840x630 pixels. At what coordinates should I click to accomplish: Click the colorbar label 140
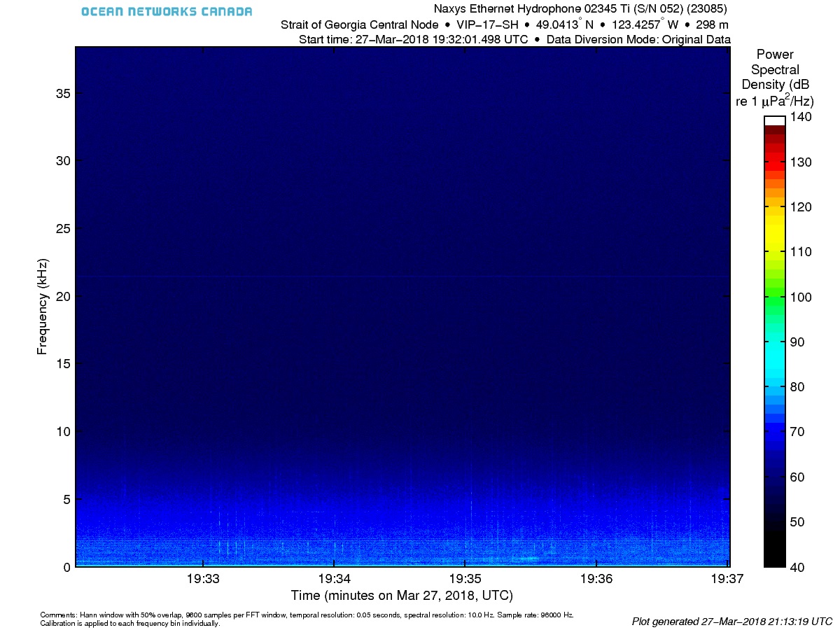(801, 117)
